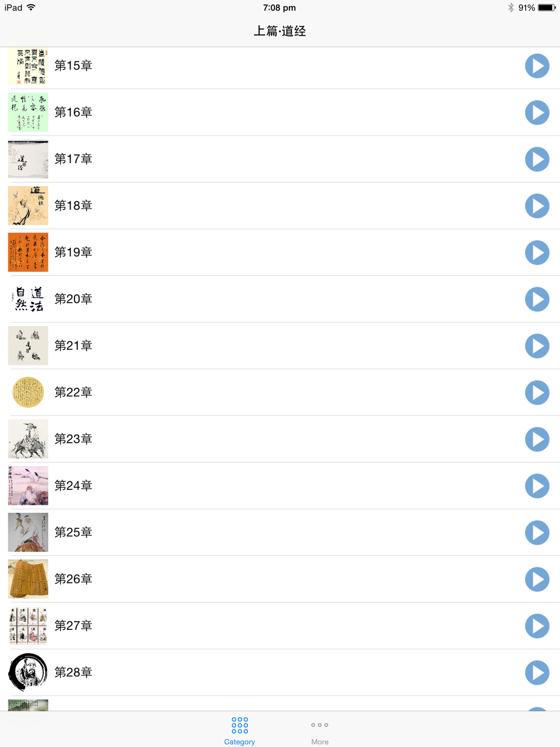Play chapter 第25章
Viewport: 560px width, 747px height.
(x=536, y=532)
